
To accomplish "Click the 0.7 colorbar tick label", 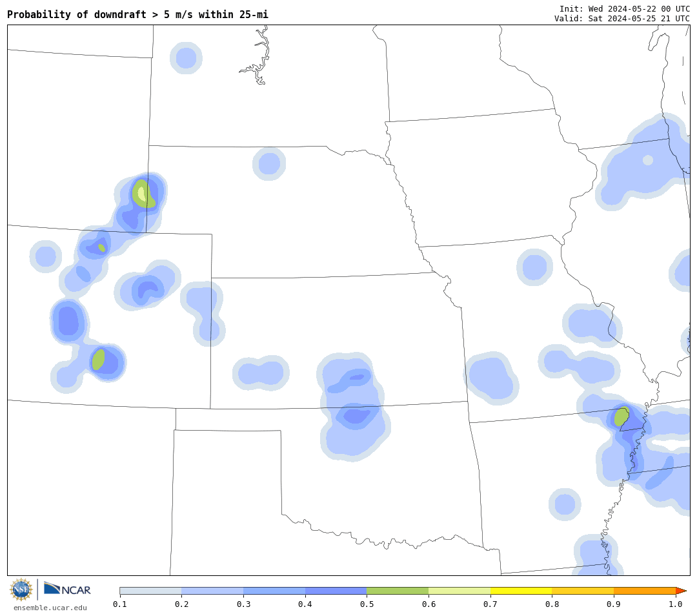I will [490, 604].
